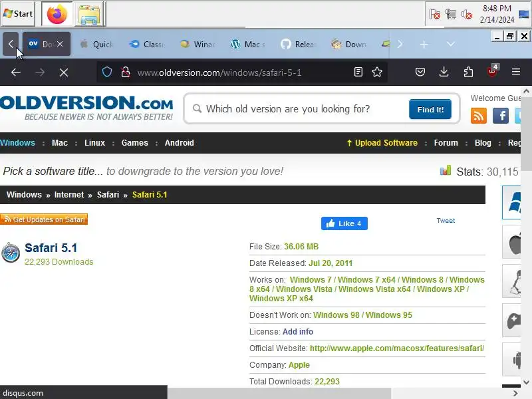Click the Find It! button
The width and height of the screenshot is (532, 399).
tap(430, 109)
